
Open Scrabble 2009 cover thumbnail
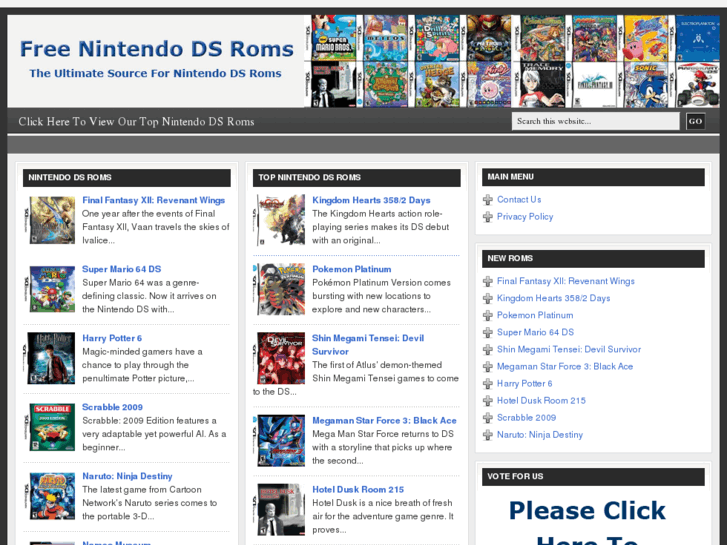tap(50, 427)
